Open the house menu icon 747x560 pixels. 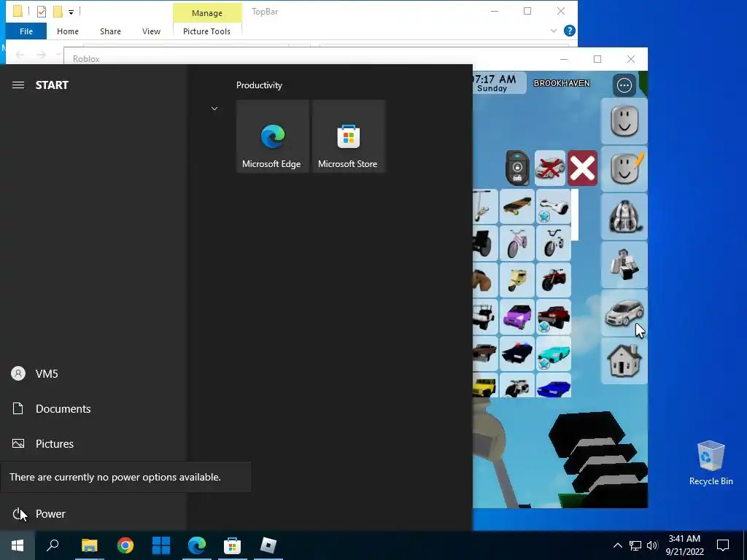624,360
